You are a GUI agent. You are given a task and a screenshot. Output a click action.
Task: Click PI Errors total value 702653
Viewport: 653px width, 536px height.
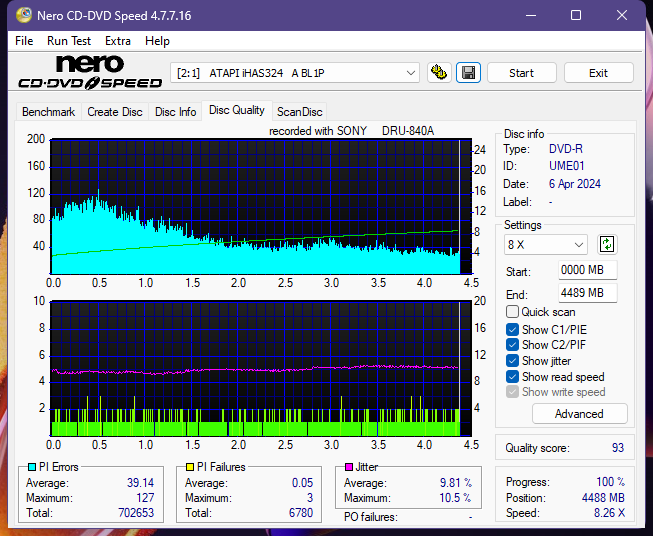[136, 513]
